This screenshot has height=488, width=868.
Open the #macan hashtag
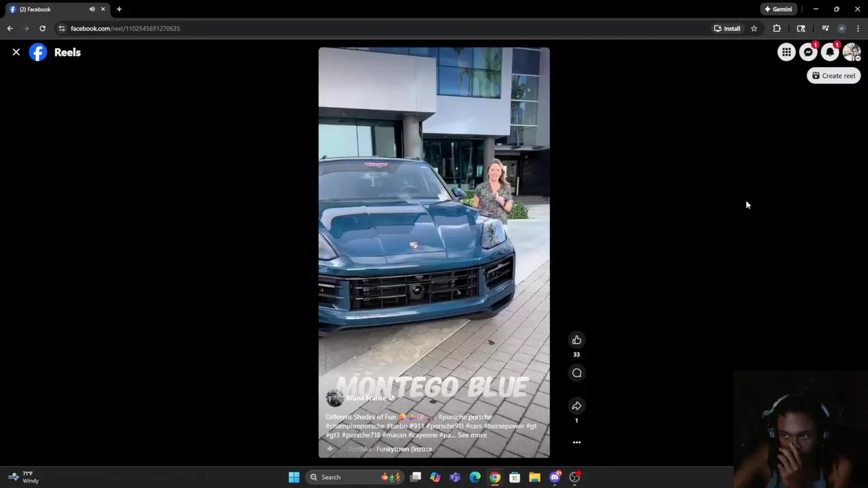[394, 435]
